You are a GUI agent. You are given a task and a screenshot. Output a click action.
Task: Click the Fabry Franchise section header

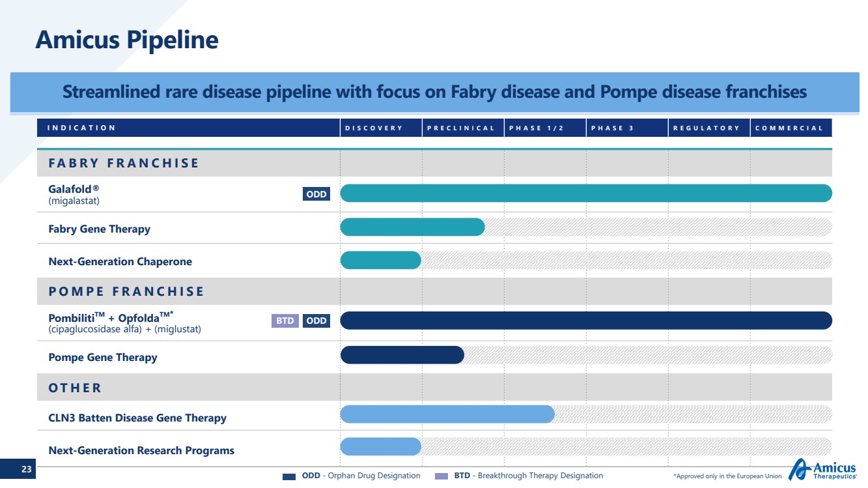pos(124,163)
